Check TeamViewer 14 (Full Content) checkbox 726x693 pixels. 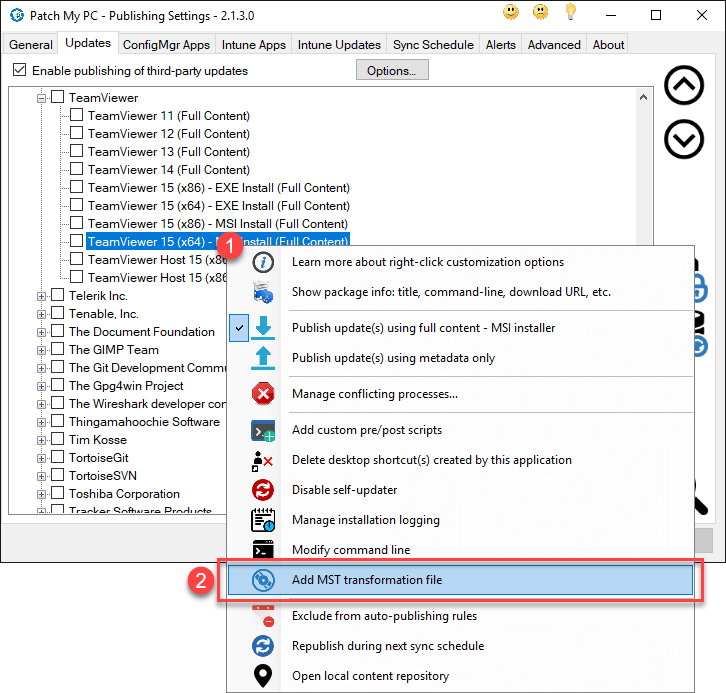[x=76, y=169]
